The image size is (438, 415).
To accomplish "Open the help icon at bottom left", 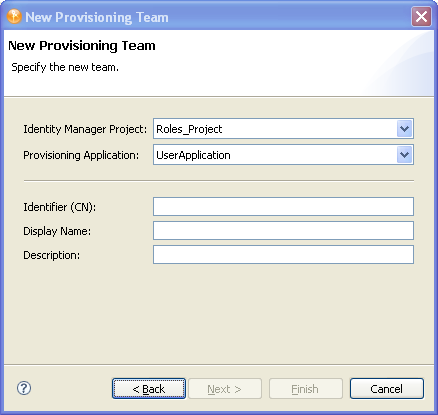I will tap(24, 388).
